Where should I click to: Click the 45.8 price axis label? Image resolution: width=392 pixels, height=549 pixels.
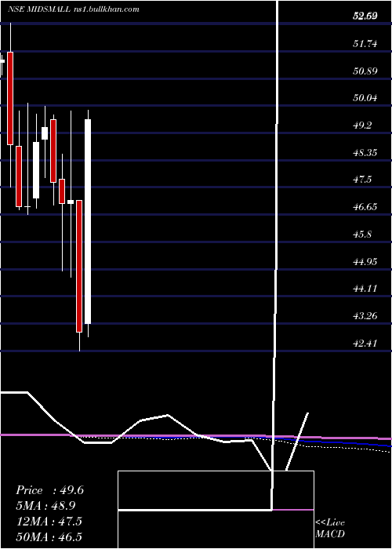point(362,235)
